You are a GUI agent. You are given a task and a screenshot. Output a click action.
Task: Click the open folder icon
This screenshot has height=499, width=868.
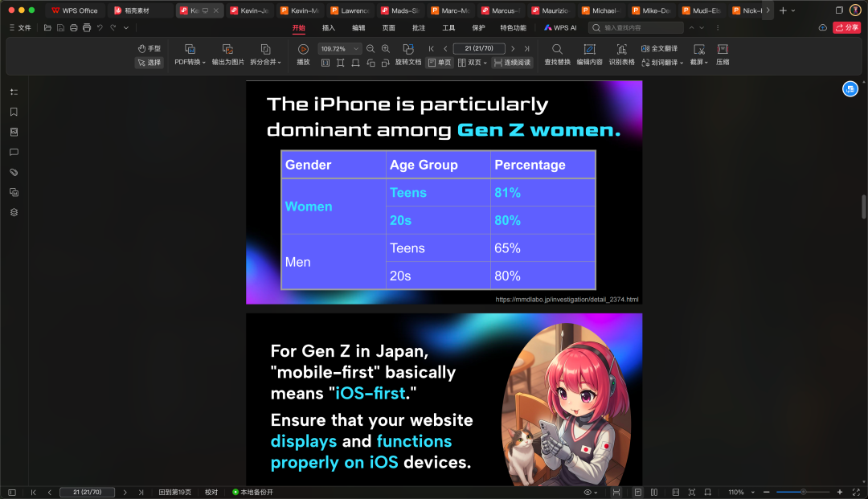tap(47, 27)
